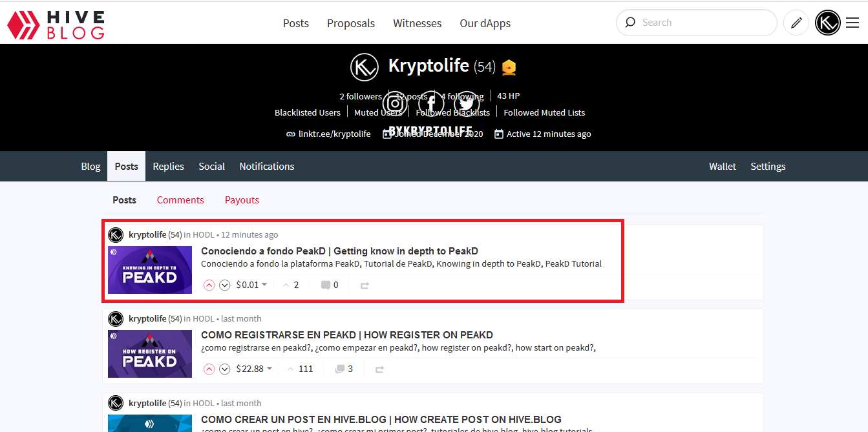Downvote the COMO REGISTRARSE EN PEAKD post
Viewport: 868px width, 432px height.
point(224,369)
